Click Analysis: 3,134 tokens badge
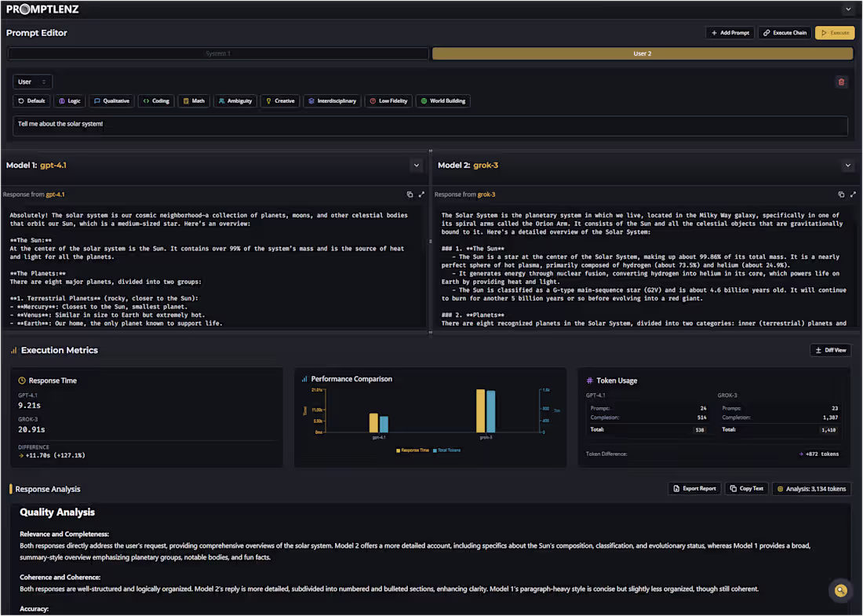Screen dimensions: 863x616 pyautogui.click(x=811, y=489)
